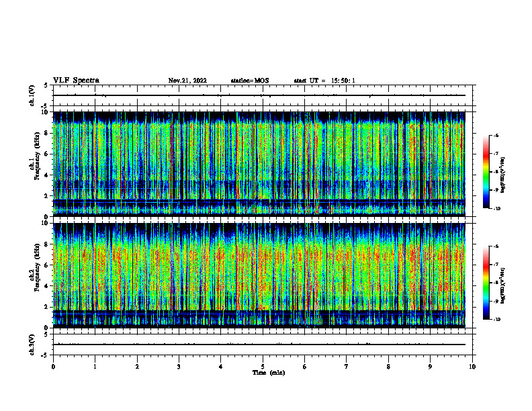This screenshot has height=411, width=532.
Task: Click inside the ch.1 spectrogram panel
Action: pos(259,164)
